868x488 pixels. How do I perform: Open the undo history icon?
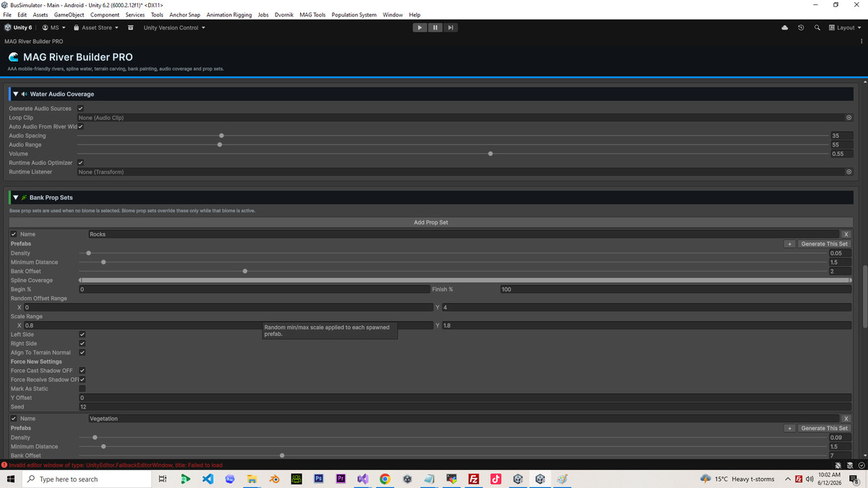coord(801,27)
